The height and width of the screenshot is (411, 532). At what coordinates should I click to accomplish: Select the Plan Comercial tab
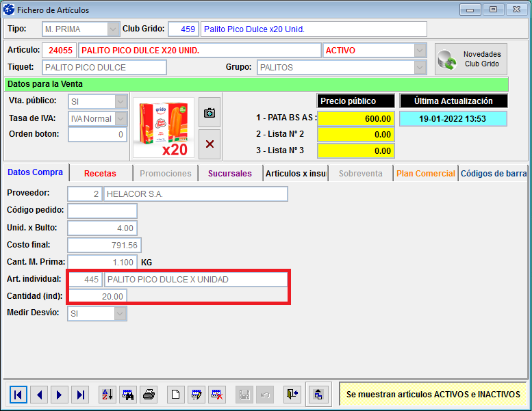(425, 174)
